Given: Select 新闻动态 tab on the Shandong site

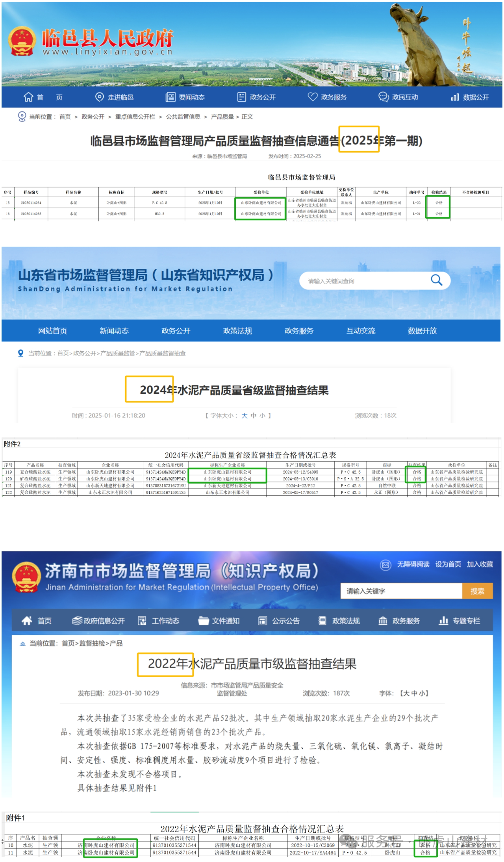Looking at the screenshot, I should (114, 331).
